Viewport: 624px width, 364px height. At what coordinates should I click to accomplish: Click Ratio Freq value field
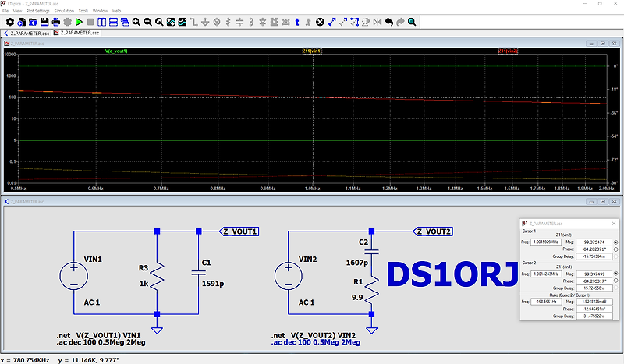point(546,302)
